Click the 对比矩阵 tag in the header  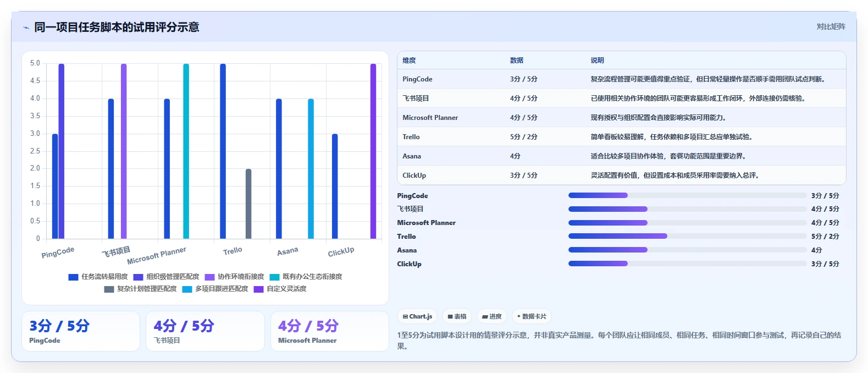pyautogui.click(x=831, y=26)
